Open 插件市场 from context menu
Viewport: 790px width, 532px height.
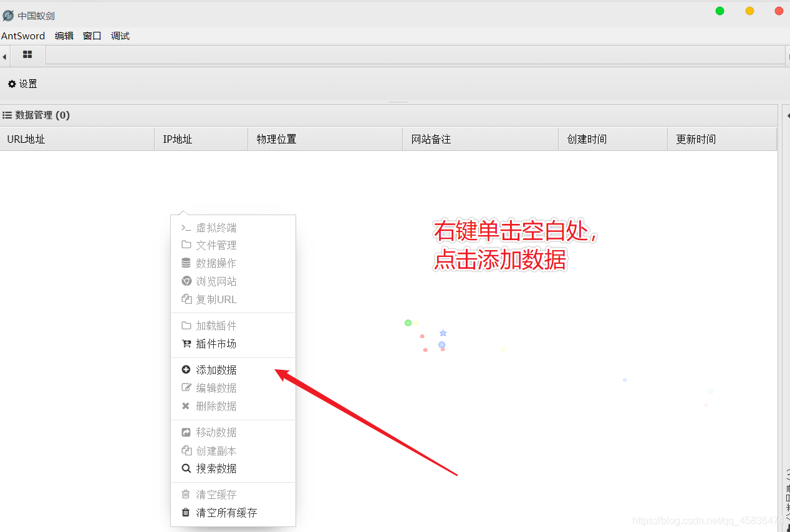pyautogui.click(x=233, y=344)
